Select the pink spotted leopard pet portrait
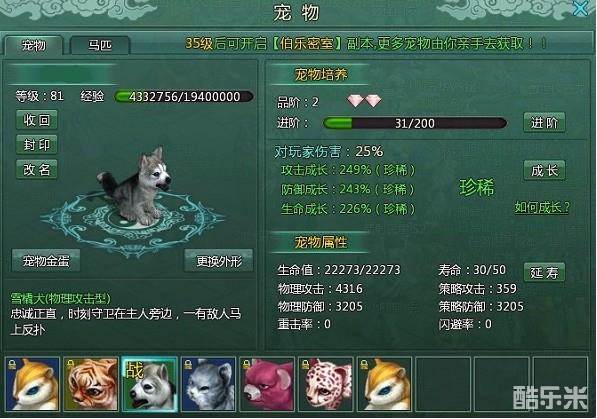 326,384
